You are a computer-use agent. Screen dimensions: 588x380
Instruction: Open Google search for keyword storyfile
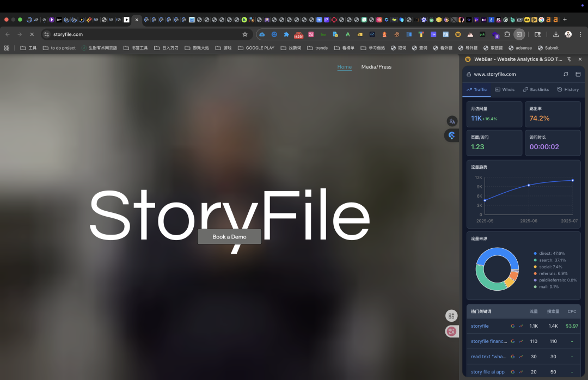point(513,326)
